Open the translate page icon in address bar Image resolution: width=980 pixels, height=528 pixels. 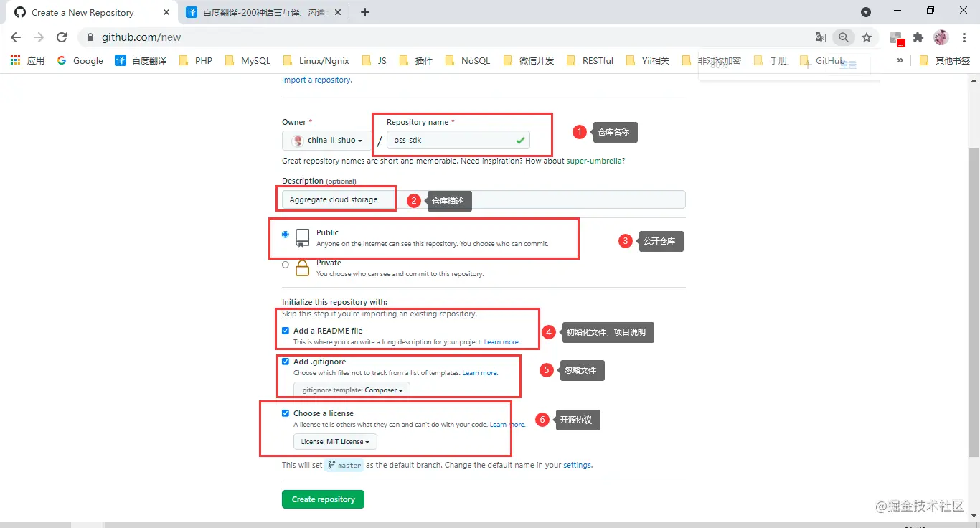pos(821,37)
